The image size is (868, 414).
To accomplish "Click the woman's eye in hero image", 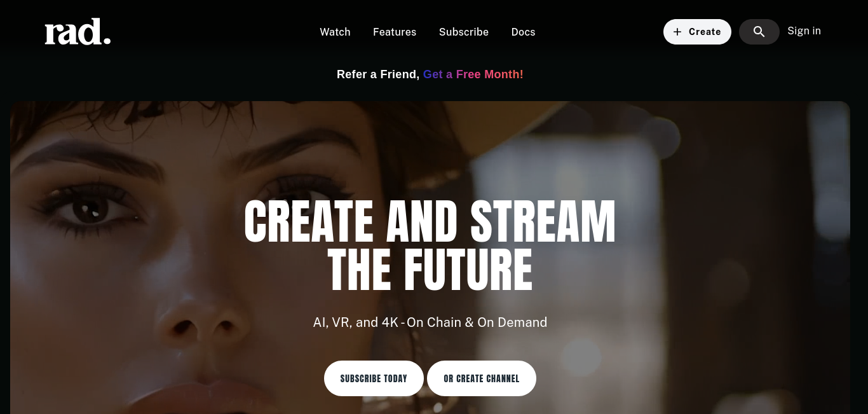I will click(x=89, y=210).
